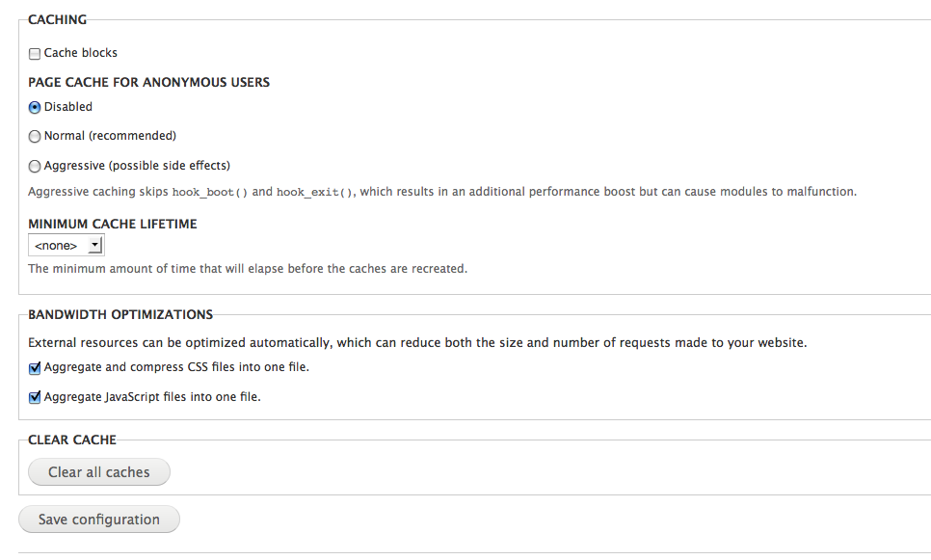Viewport: 931px width, 560px height.
Task: Click the "Disabled" option label
Action: (68, 107)
